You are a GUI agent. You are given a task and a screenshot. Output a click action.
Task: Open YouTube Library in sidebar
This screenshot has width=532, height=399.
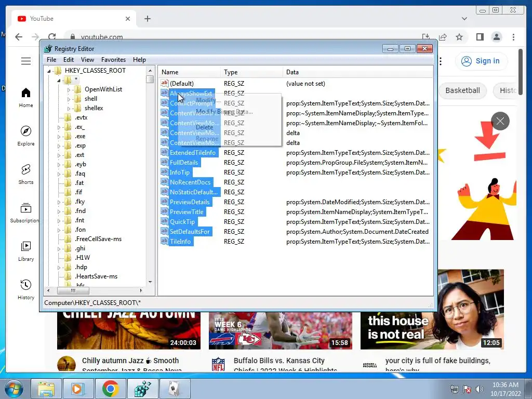(26, 251)
